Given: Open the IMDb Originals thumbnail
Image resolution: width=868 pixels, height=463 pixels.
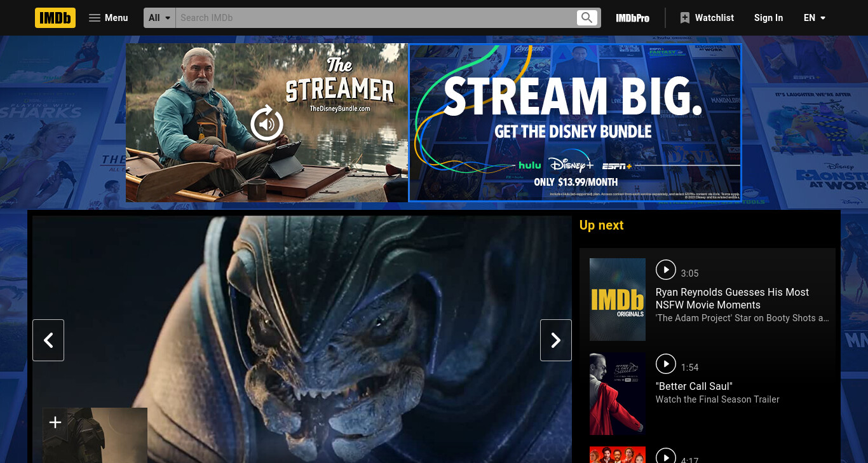Looking at the screenshot, I should (618, 300).
